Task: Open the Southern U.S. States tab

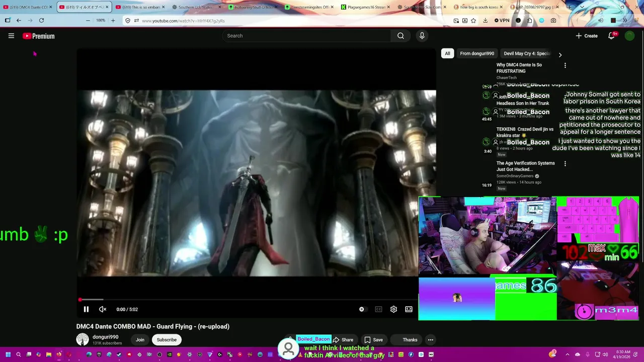Action: coord(196,7)
